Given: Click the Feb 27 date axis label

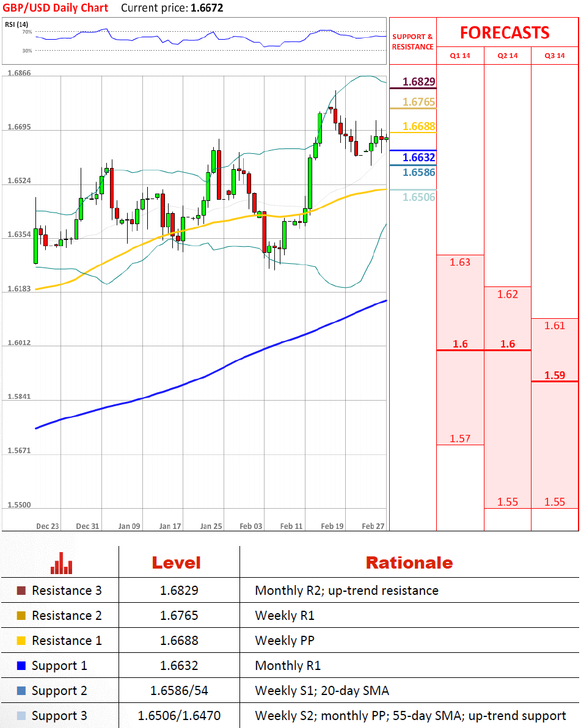Looking at the screenshot, I should pyautogui.click(x=373, y=526).
